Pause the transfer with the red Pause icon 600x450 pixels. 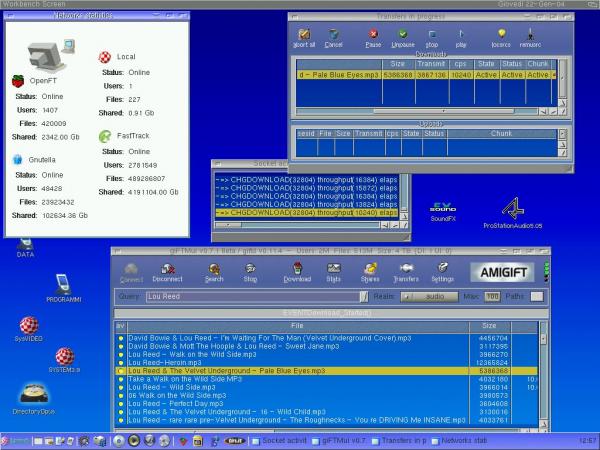coord(373,38)
